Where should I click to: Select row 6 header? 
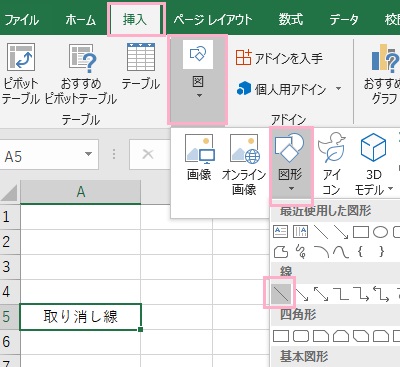[x=9, y=342]
